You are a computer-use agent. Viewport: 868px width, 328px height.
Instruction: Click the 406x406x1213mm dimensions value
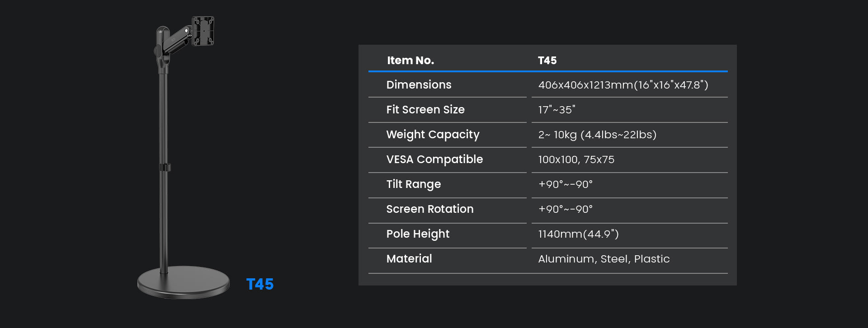click(x=623, y=85)
